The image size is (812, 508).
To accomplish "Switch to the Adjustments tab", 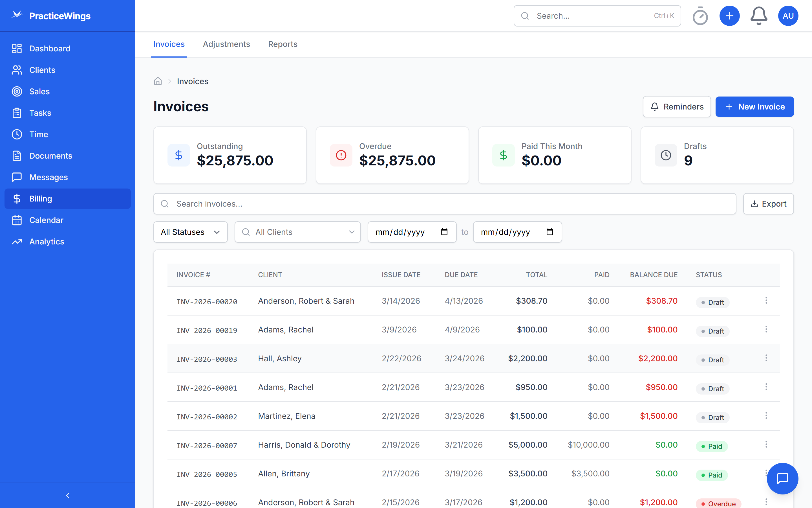I will 226,44.
